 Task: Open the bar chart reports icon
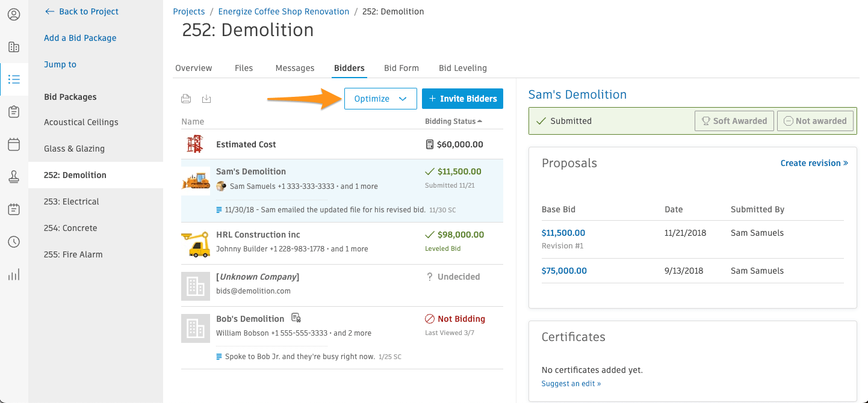14,275
